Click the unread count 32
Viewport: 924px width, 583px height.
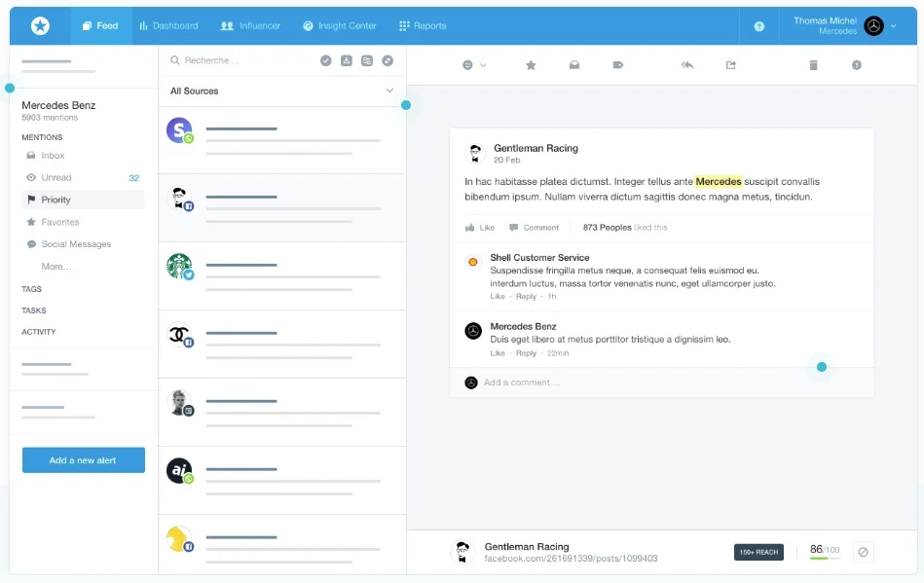[x=133, y=178]
